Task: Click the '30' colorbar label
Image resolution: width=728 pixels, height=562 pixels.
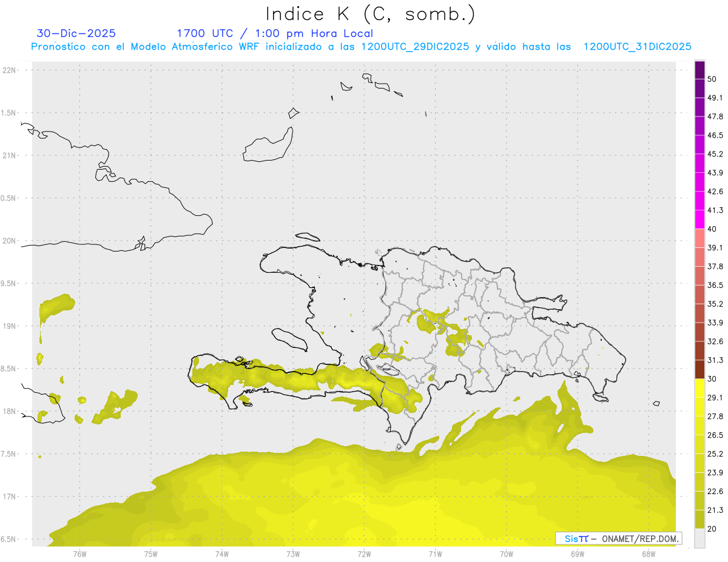Action: tap(713, 379)
